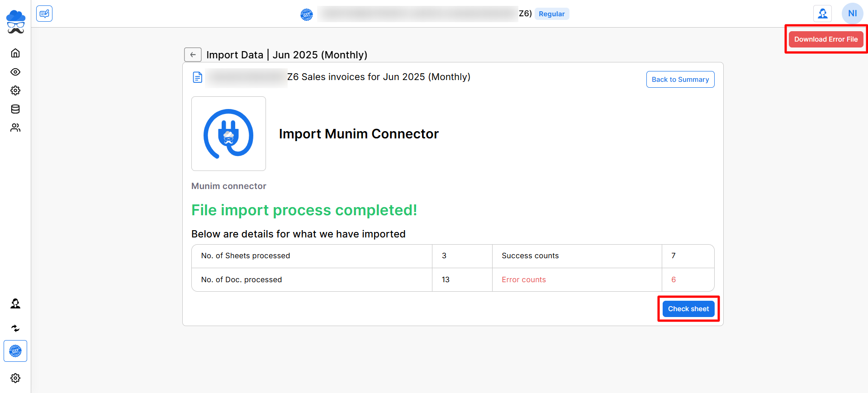This screenshot has width=868, height=393.
Task: Download the error file
Action: (826, 39)
